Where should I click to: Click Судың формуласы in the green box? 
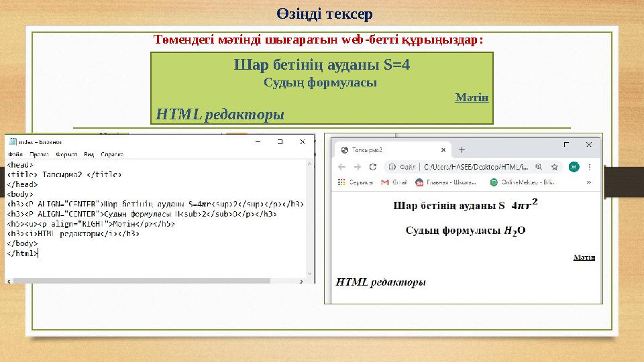point(320,82)
